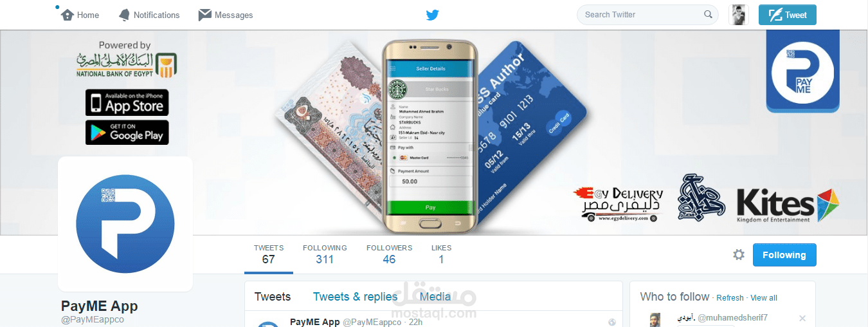Open Notifications bell icon

point(124,15)
